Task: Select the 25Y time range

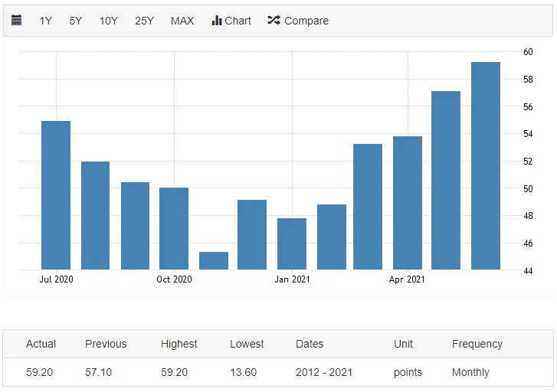Action: click(144, 21)
